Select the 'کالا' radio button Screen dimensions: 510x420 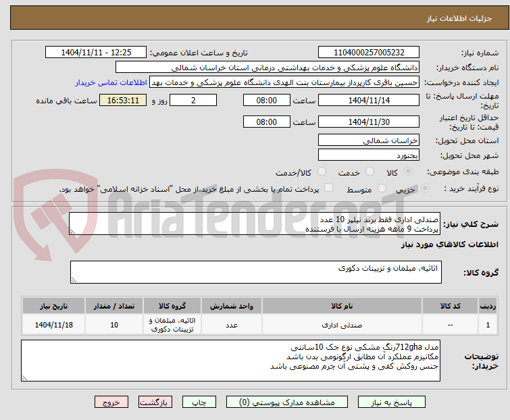[408, 171]
